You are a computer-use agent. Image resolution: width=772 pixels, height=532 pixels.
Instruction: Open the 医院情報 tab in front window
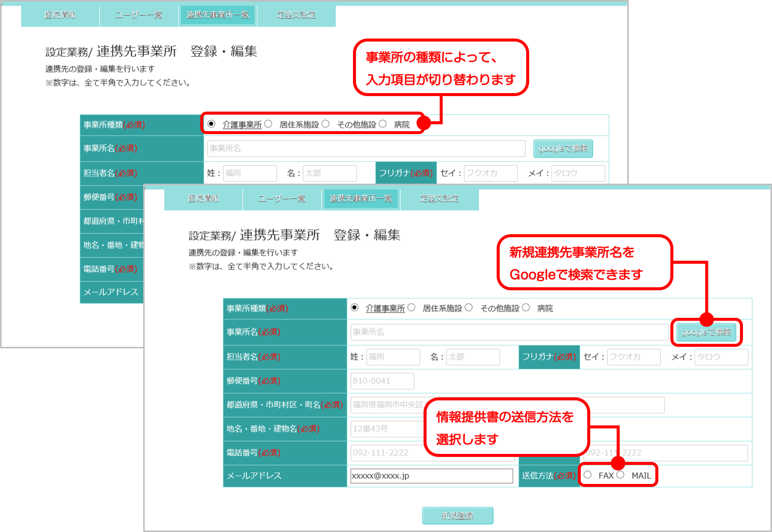coord(203,199)
